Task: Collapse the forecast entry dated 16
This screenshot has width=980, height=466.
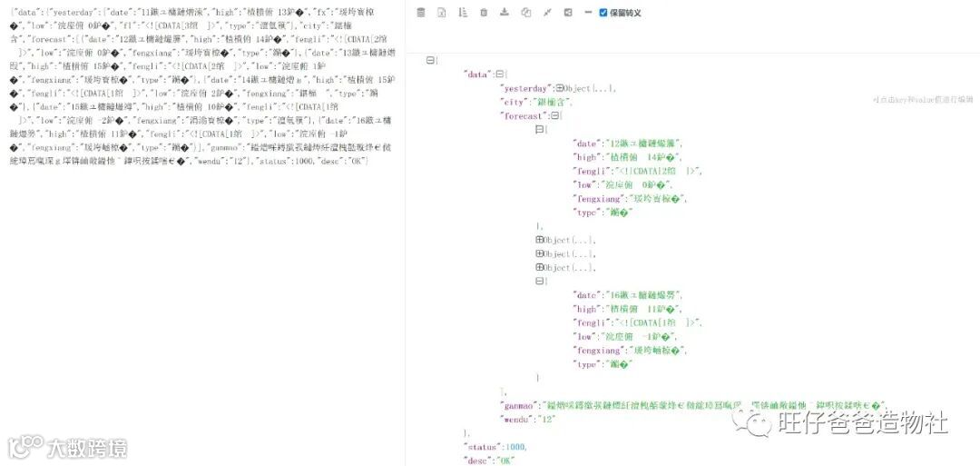Action: [539, 282]
